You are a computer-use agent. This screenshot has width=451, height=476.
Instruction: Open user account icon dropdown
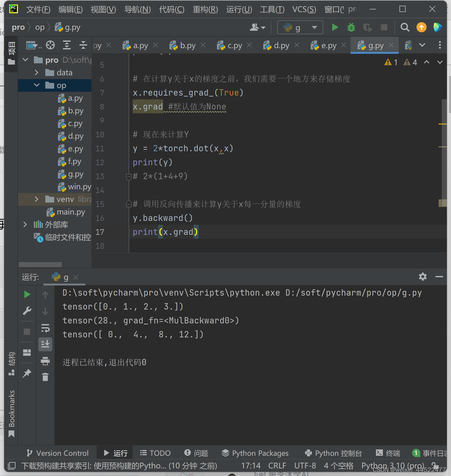pyautogui.click(x=257, y=28)
